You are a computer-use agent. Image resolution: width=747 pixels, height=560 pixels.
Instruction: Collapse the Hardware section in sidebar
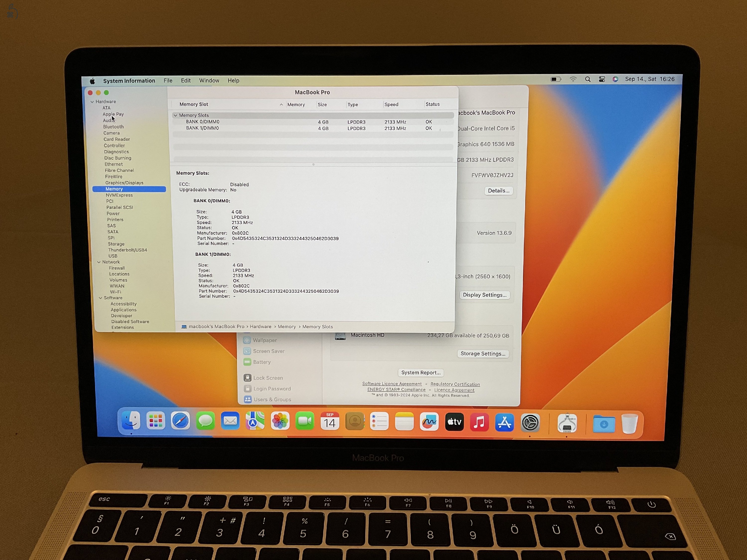(92, 102)
